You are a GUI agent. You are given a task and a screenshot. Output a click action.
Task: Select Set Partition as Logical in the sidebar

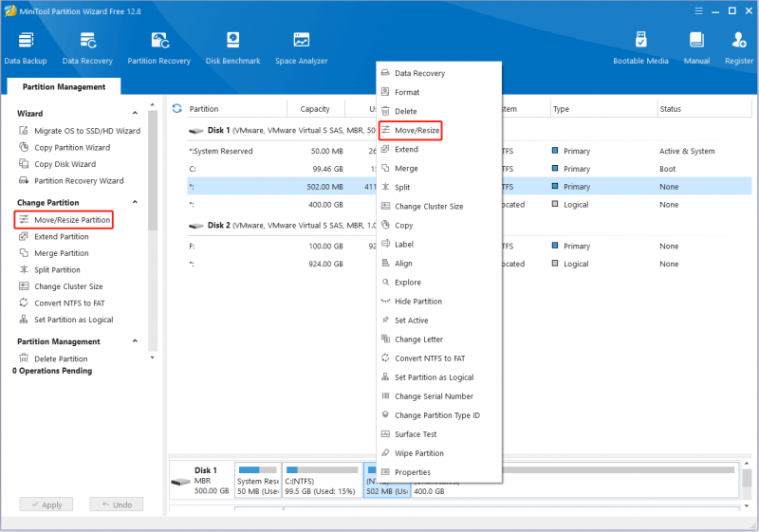pos(65,320)
